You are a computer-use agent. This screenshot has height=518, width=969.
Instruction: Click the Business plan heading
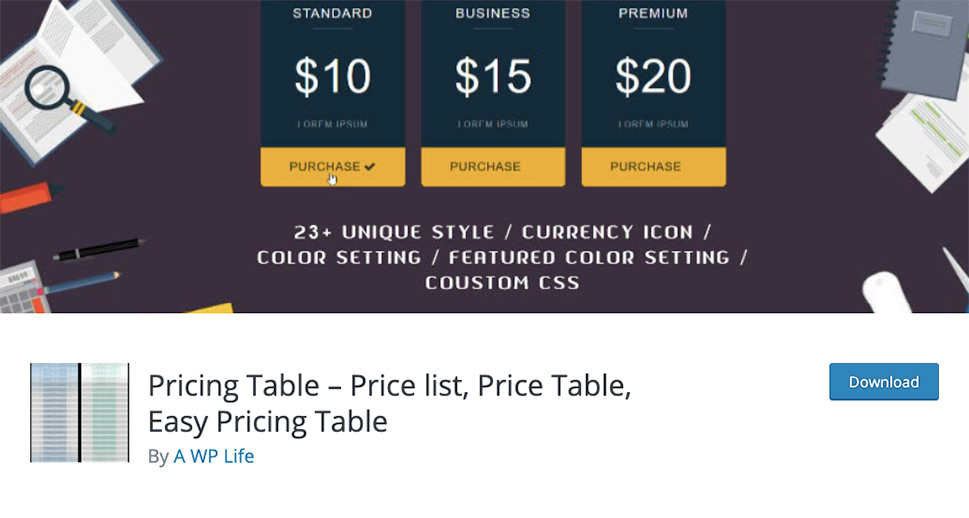tap(493, 14)
